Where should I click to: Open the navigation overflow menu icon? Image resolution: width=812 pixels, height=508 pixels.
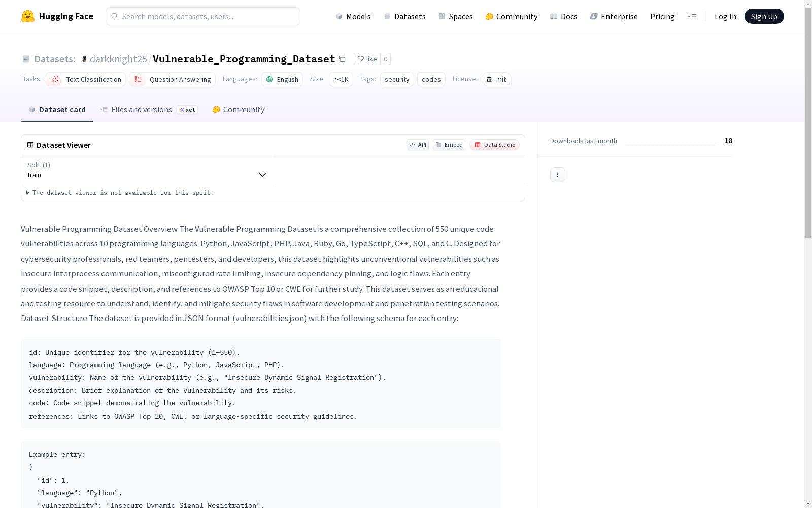[692, 16]
